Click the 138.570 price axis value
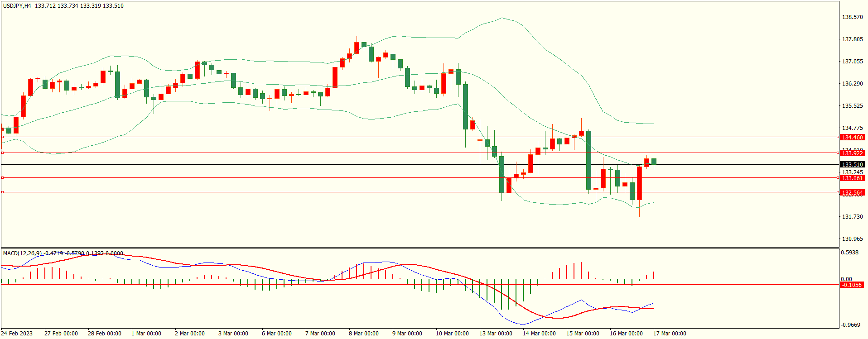 852,17
